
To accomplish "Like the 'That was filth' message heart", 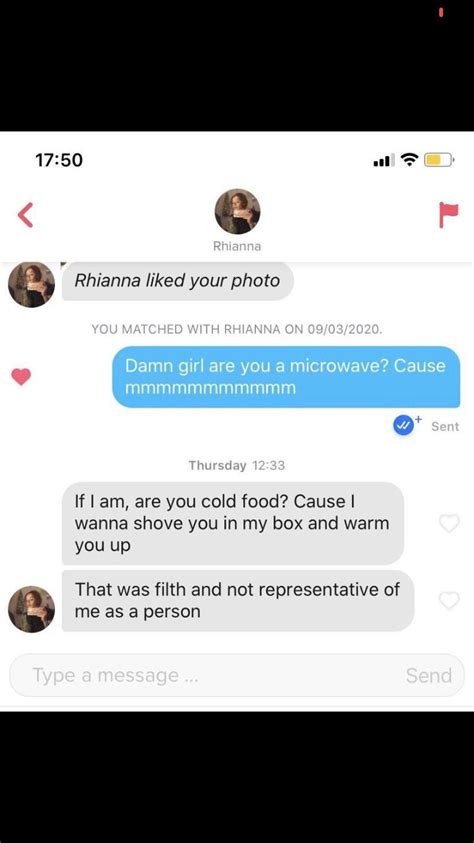I will 449,600.
